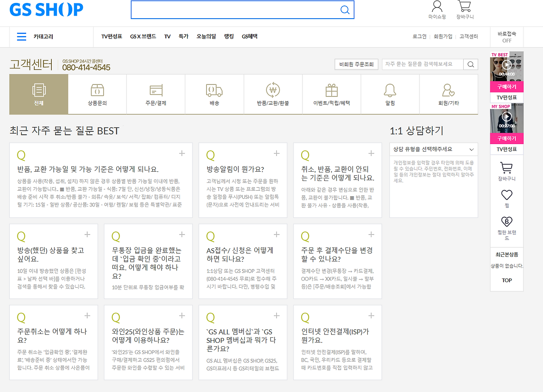The height and width of the screenshot is (392, 543).
Task: Expand the 결제수단을 변경 question plus
Action: tap(371, 234)
